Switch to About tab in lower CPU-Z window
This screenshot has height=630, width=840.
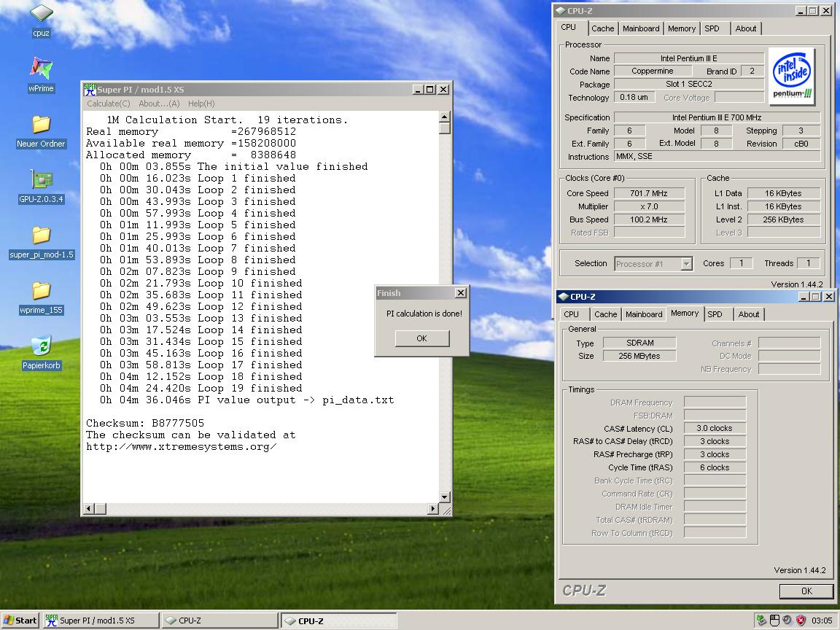(748, 314)
